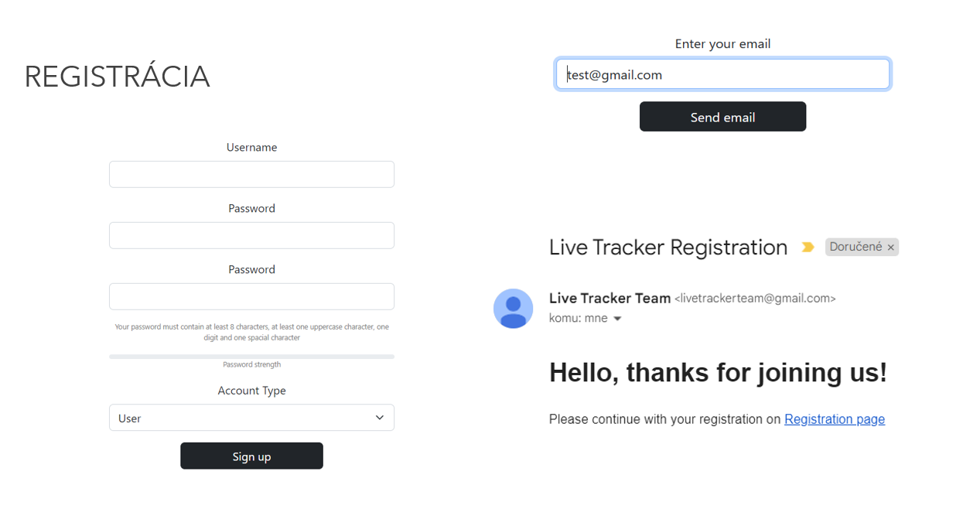Click the Send email button
The width and height of the screenshot is (980, 509).
click(x=722, y=117)
